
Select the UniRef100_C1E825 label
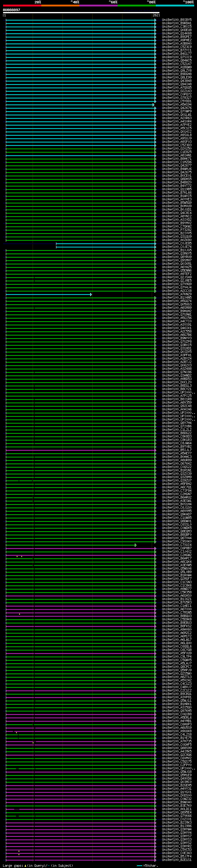click(176, 152)
